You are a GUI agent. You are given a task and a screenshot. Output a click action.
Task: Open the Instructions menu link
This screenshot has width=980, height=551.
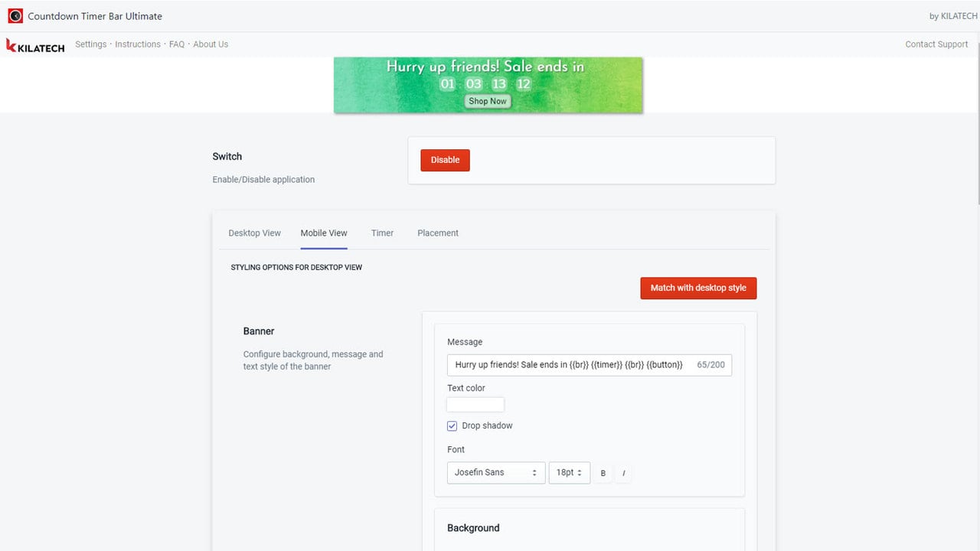point(138,44)
